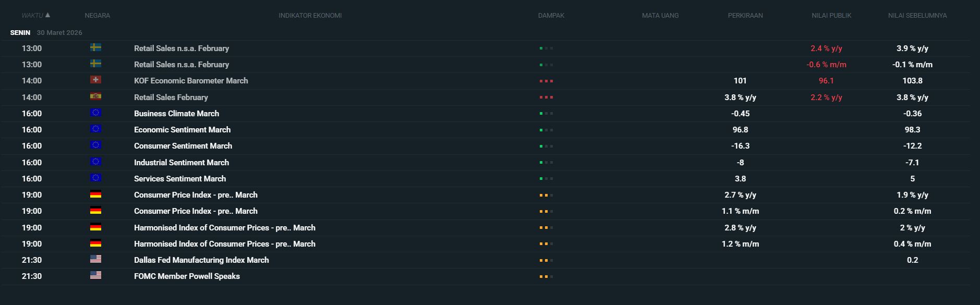This screenshot has width=980, height=305.
Task: Select the INDIKATOR EKONOMI column header
Action: (x=310, y=16)
